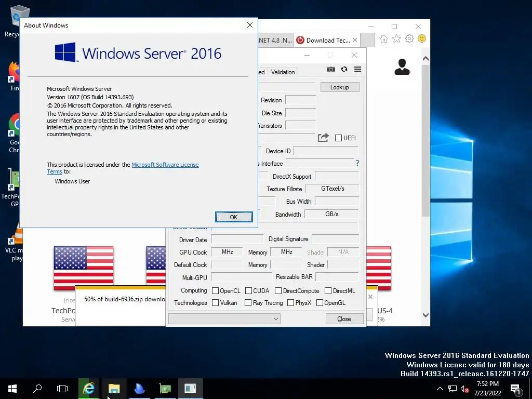Click the GPU-Z Close button
The image size is (532, 399).
(x=344, y=319)
